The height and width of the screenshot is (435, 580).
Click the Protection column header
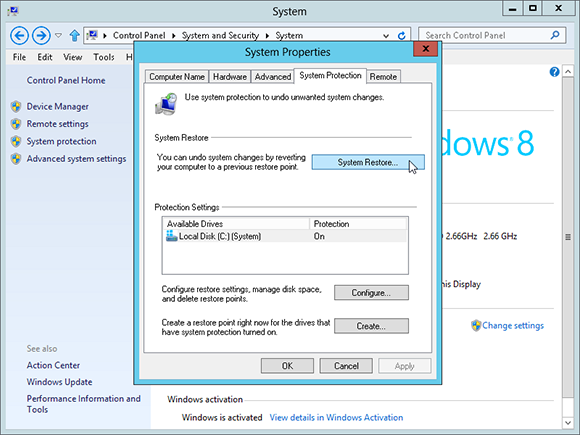358,224
